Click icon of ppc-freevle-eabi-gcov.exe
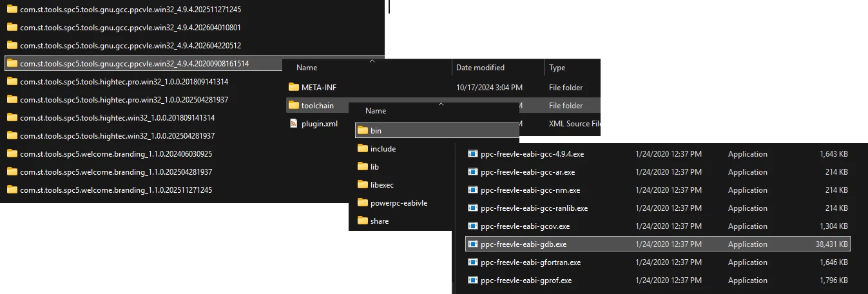Screen dimensions: 868x294 pos(472,226)
